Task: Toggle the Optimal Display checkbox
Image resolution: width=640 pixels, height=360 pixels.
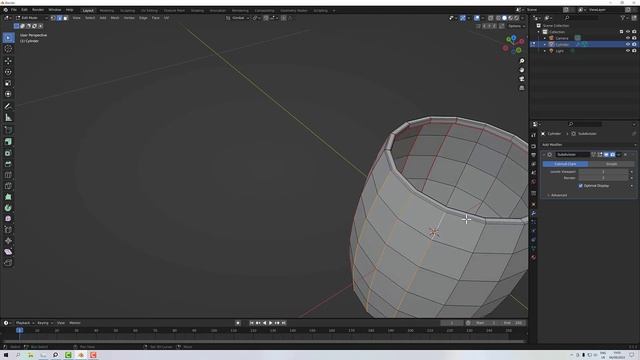Action: click(580, 186)
